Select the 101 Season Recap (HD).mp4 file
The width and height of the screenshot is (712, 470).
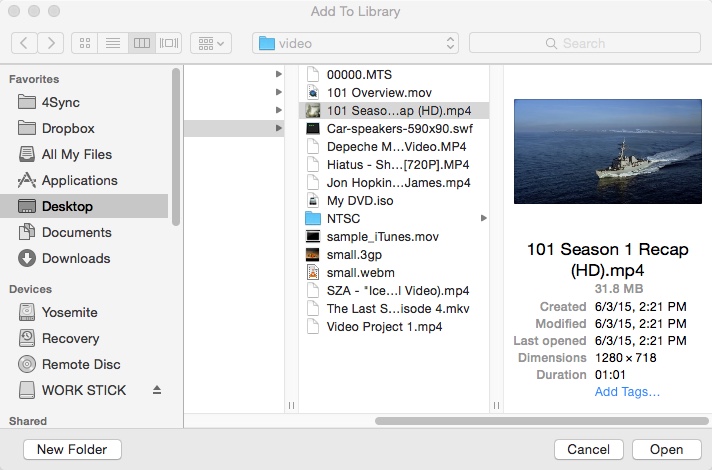(x=394, y=110)
